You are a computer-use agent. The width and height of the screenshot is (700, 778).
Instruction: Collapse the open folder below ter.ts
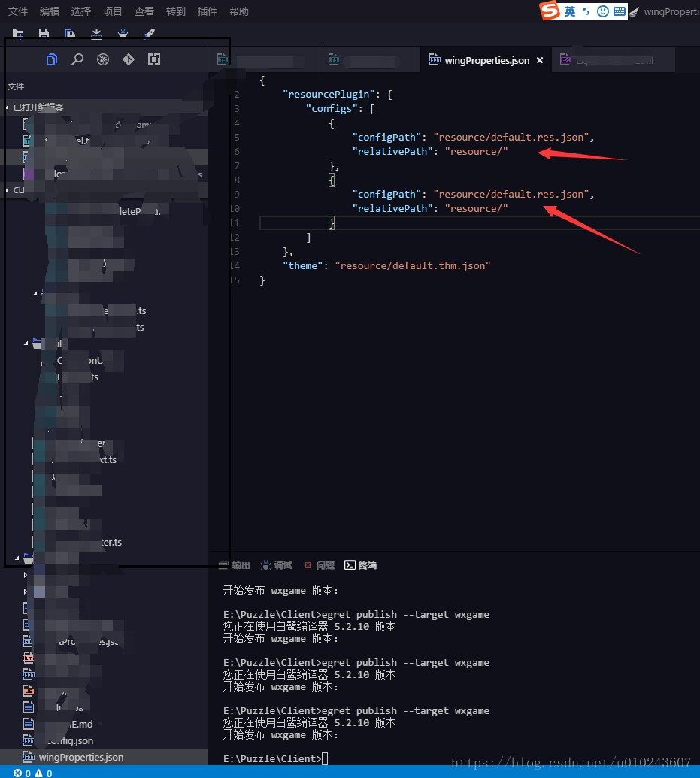coord(17,559)
